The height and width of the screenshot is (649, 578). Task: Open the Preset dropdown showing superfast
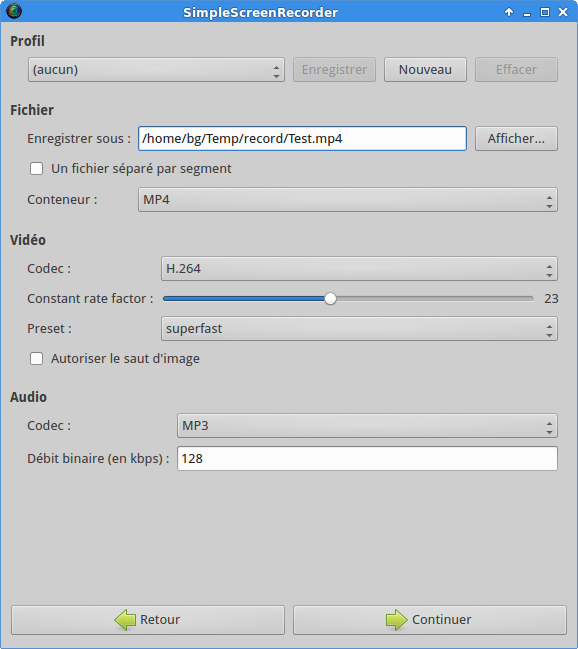tap(359, 329)
